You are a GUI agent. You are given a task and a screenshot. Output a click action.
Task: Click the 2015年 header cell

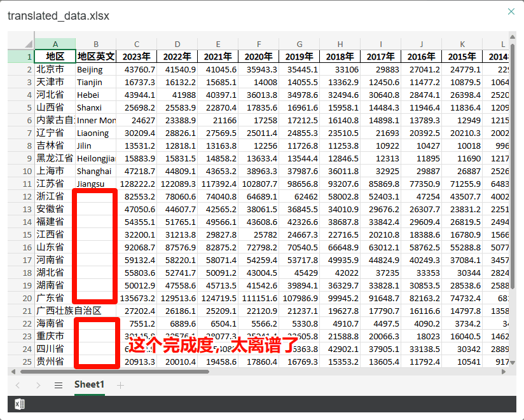[462, 57]
